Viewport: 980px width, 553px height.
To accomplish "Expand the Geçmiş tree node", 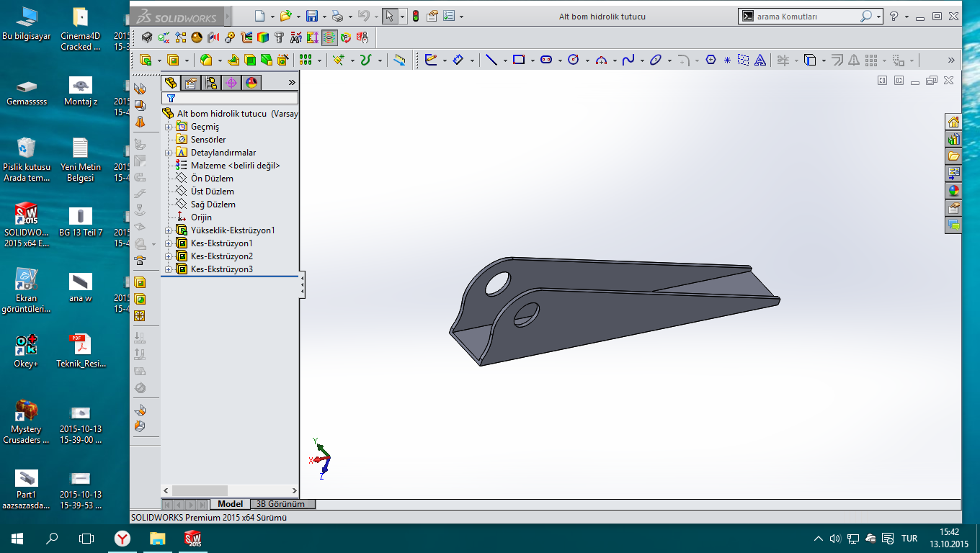I will coord(168,127).
